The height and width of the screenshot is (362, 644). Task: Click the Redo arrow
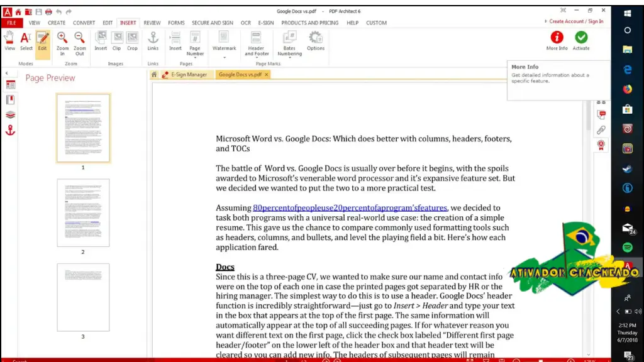pyautogui.click(x=69, y=11)
